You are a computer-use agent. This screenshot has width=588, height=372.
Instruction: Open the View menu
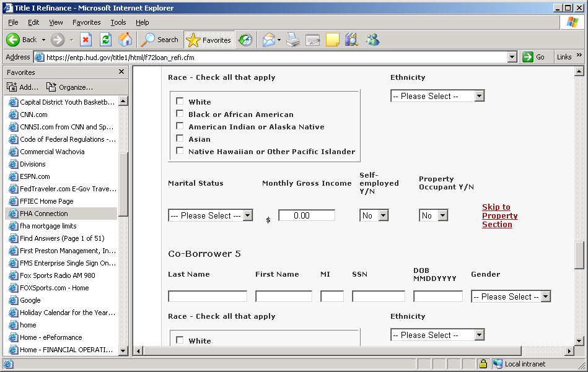tap(56, 22)
